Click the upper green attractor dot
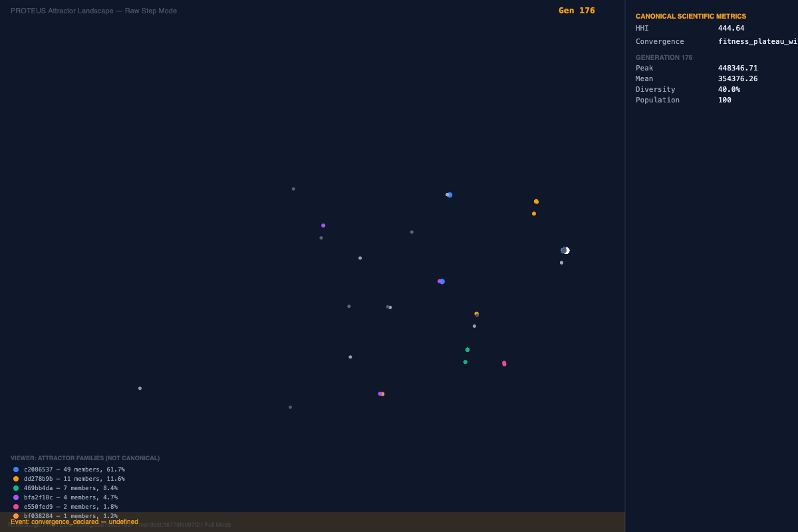 point(467,350)
